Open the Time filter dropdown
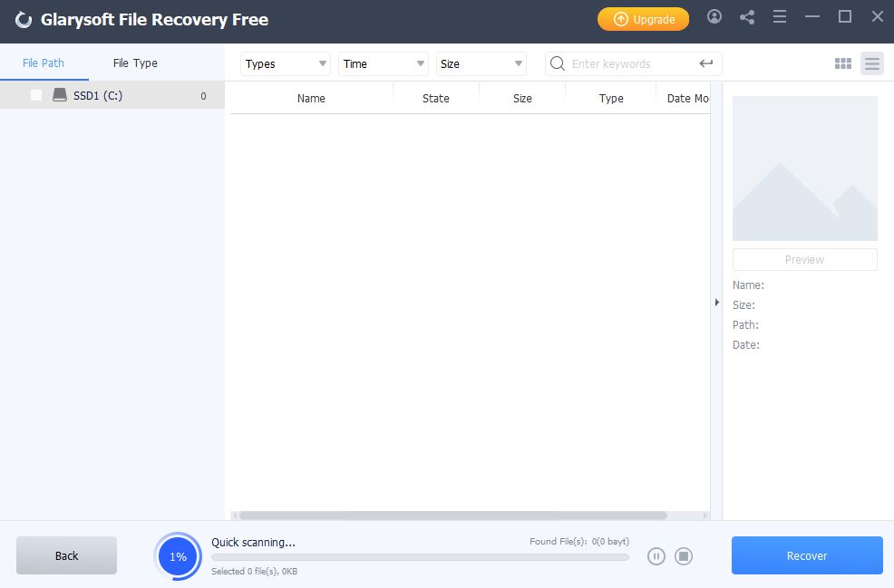Viewport: 894px width, 588px height. (x=384, y=63)
